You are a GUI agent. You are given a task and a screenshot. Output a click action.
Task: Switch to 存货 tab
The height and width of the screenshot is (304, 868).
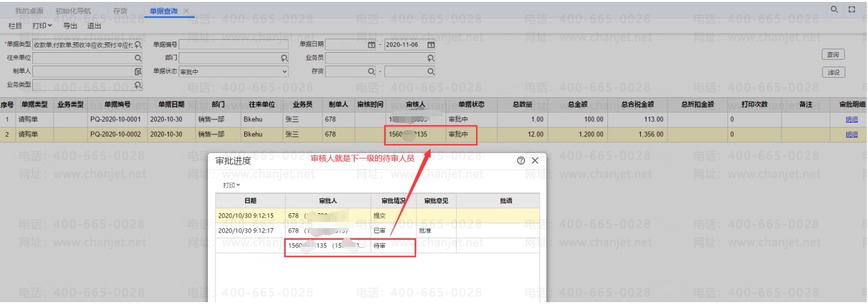[x=120, y=11]
